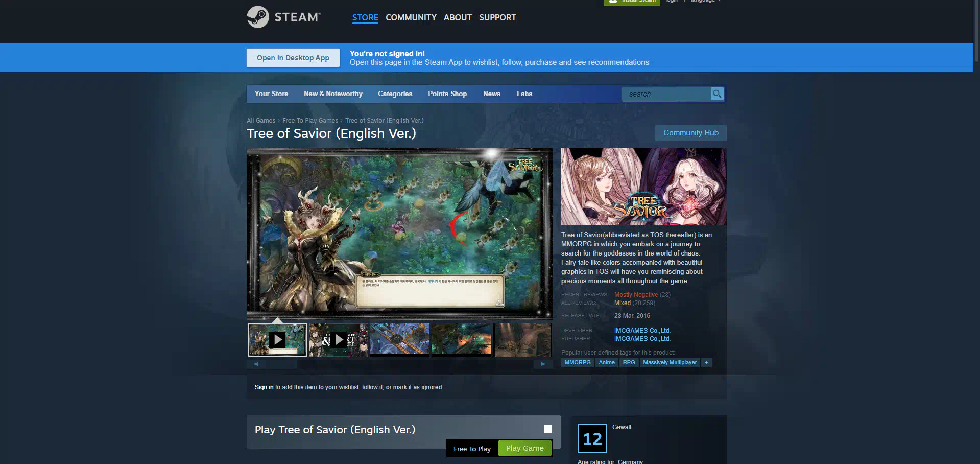Click the RPG tag
This screenshot has width=980, height=464.
[x=629, y=362]
